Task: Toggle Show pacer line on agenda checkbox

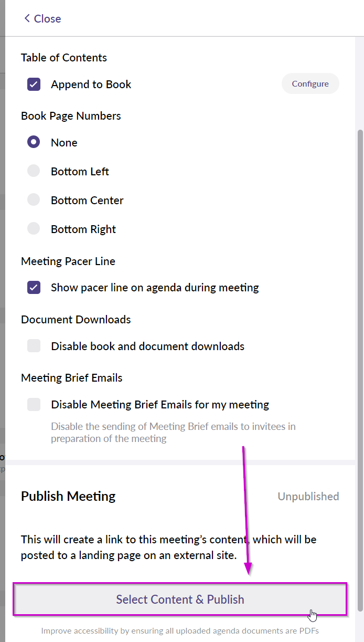Action: 34,288
